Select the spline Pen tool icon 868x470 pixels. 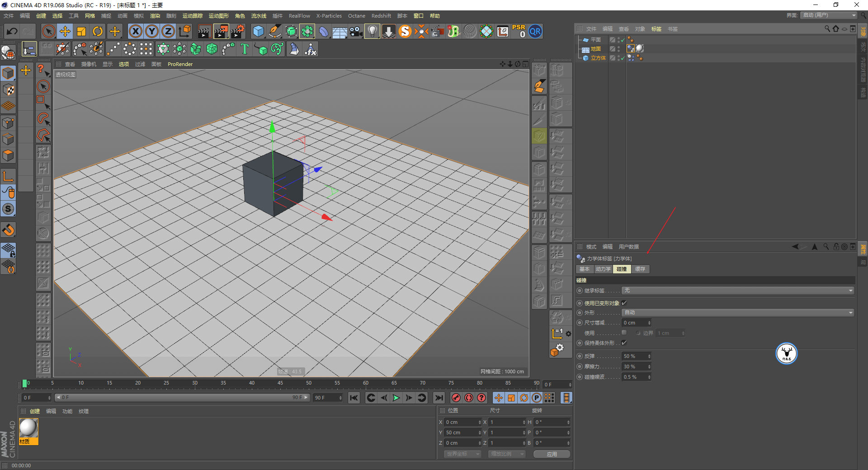(x=274, y=31)
